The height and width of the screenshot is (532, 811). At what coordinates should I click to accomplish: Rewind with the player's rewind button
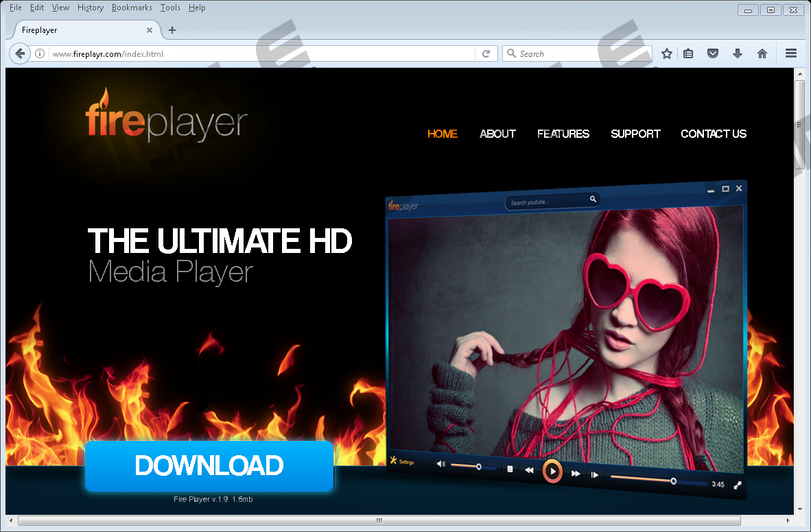pos(529,470)
